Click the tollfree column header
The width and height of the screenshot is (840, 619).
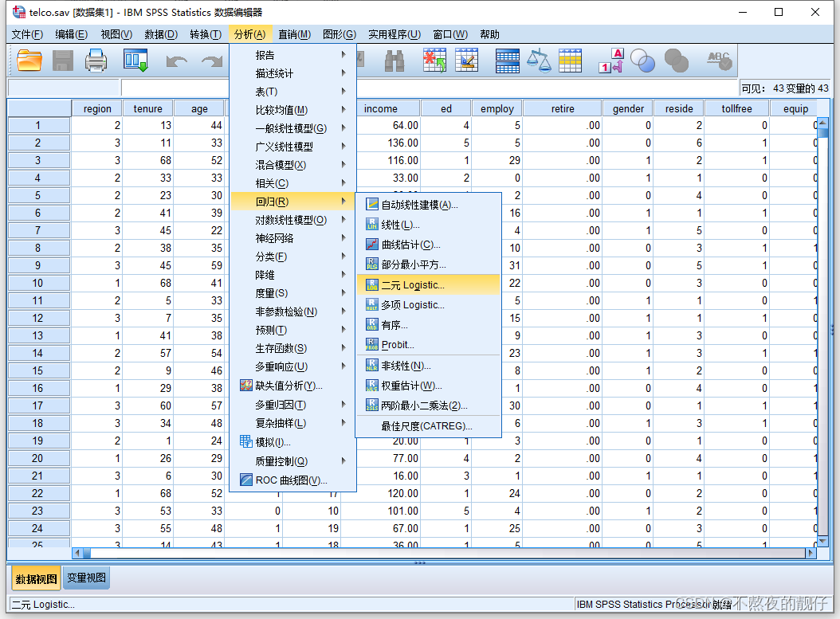pos(736,108)
